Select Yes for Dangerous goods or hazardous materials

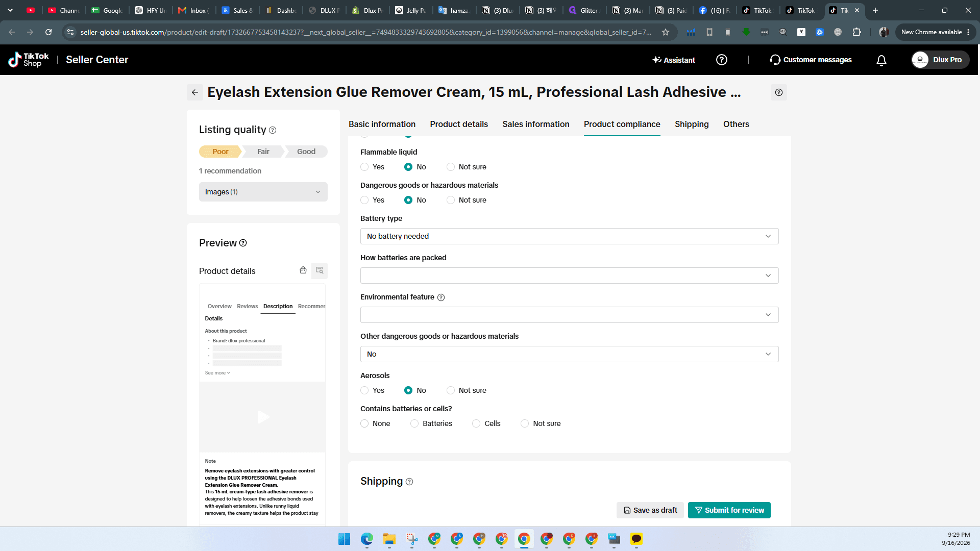[x=364, y=200]
